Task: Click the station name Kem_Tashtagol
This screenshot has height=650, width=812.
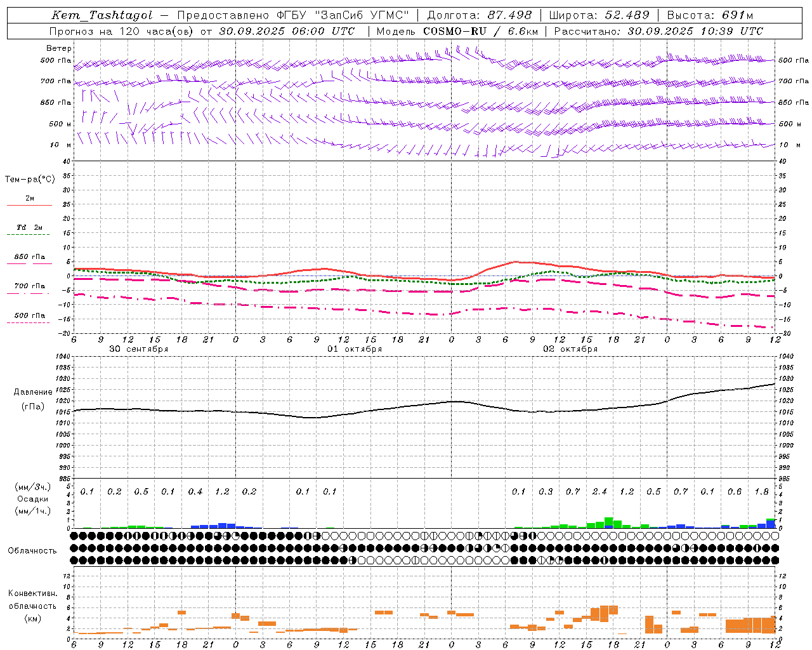Action: [x=102, y=15]
